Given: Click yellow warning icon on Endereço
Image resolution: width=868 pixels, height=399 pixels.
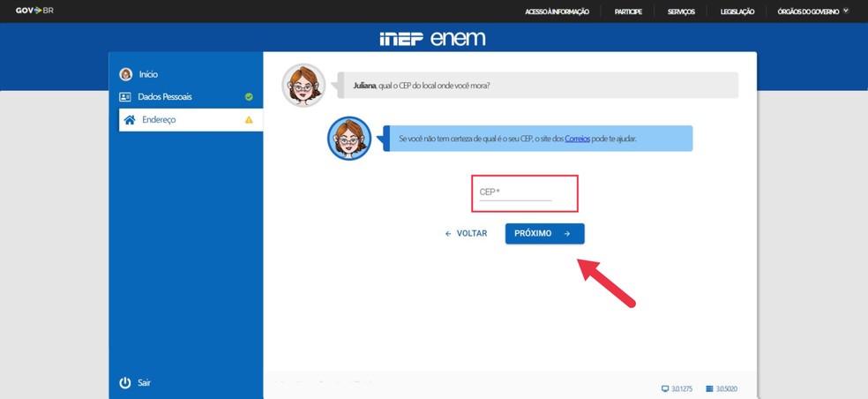Looking at the screenshot, I should [249, 120].
